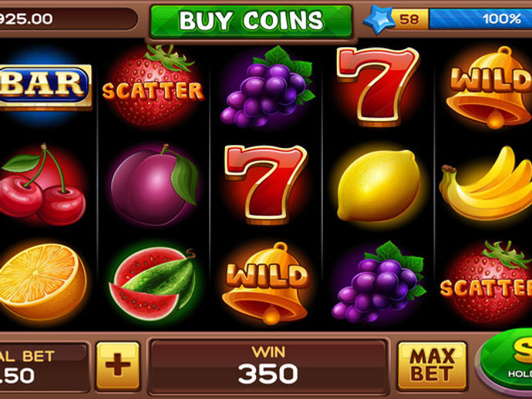The width and height of the screenshot is (532, 399).
Task: Select the Wild bell on the bottom row
Action: 266,283
